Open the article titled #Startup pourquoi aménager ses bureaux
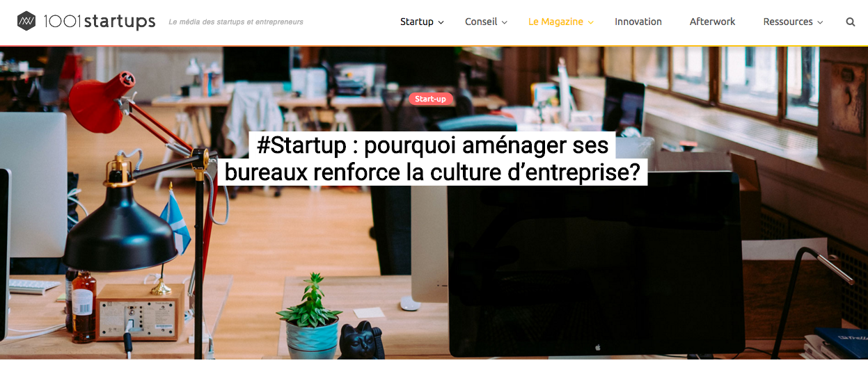The width and height of the screenshot is (868, 372). pos(432,159)
